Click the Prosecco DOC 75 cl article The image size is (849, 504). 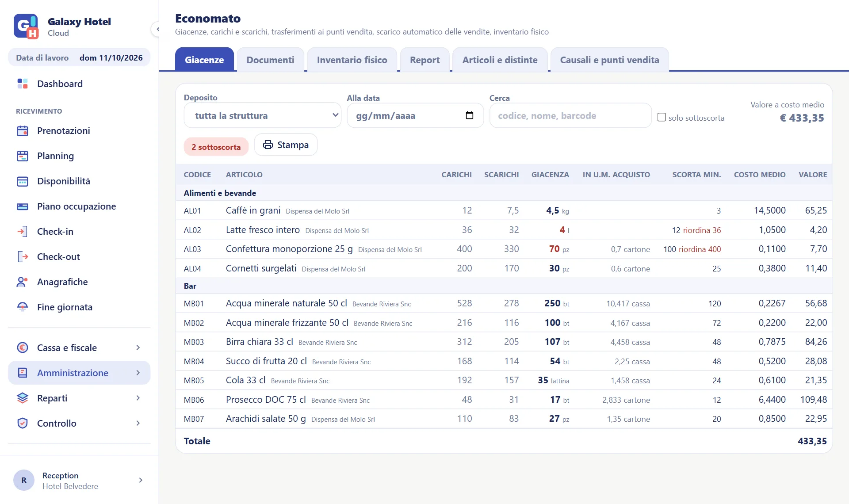pyautogui.click(x=266, y=400)
